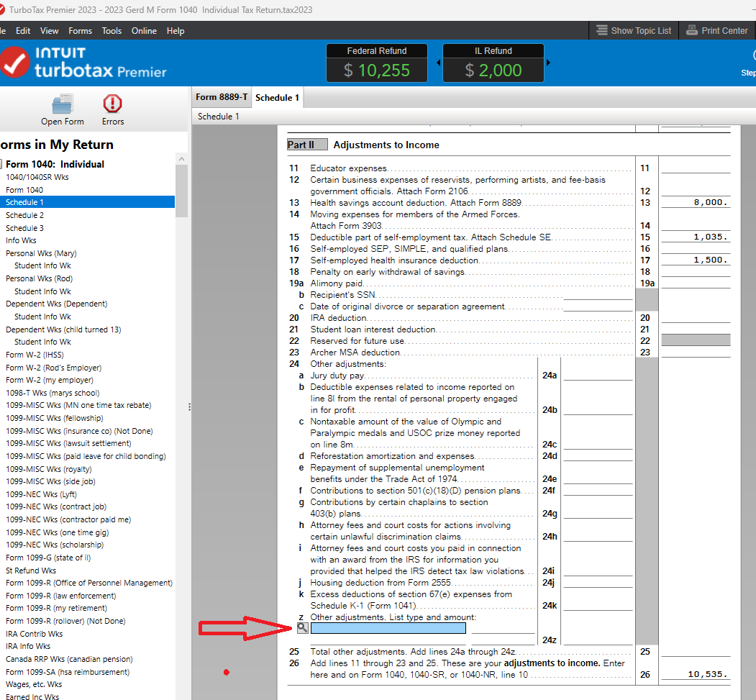The image size is (756, 700).
Task: Open Canada RRP Wks (canadian pension)
Action: [x=69, y=659]
